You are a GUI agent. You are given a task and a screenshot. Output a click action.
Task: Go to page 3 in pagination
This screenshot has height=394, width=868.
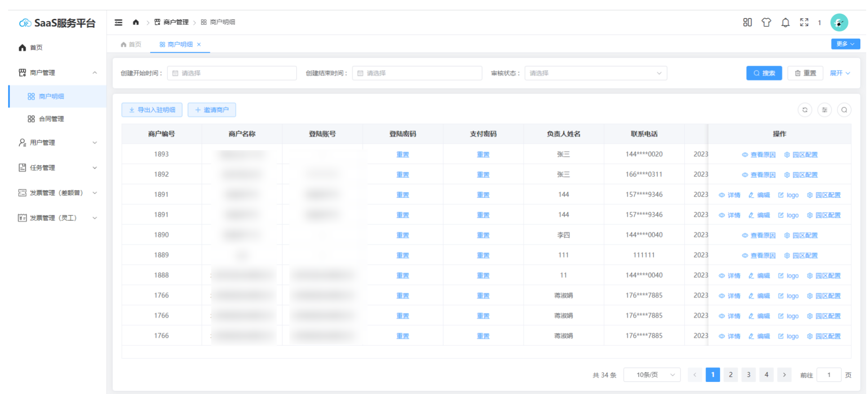[x=748, y=375]
